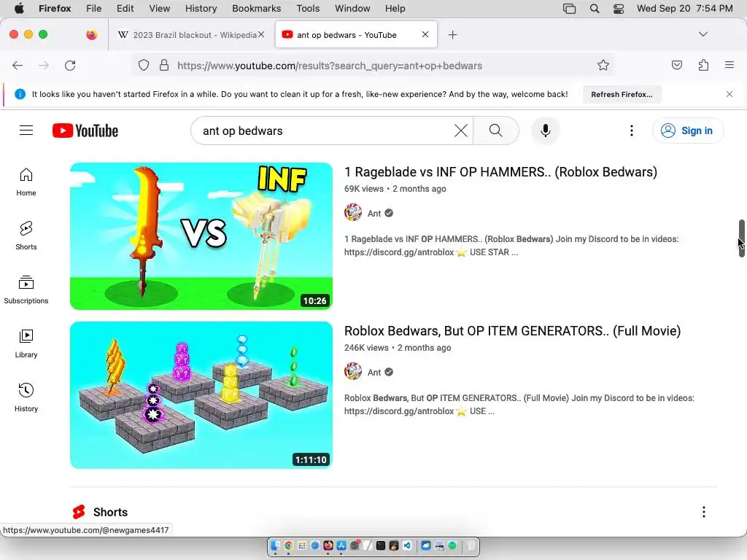Submit search with the magnifying glass button

(x=495, y=131)
